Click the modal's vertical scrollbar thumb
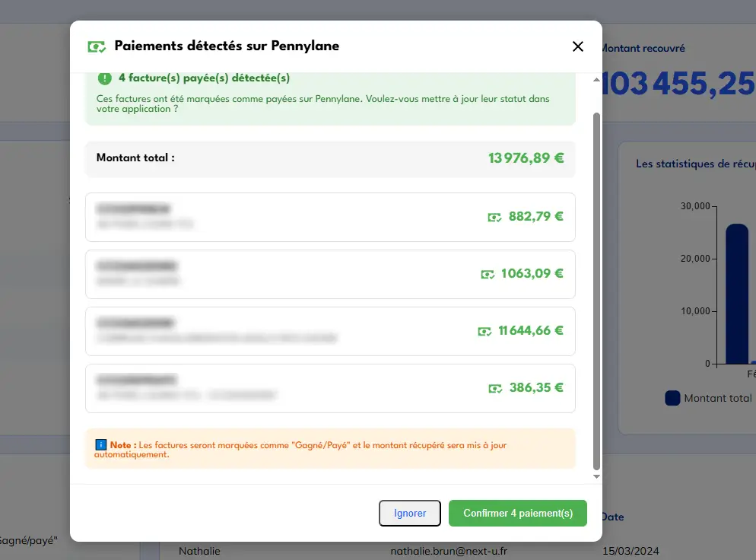 [x=596, y=289]
